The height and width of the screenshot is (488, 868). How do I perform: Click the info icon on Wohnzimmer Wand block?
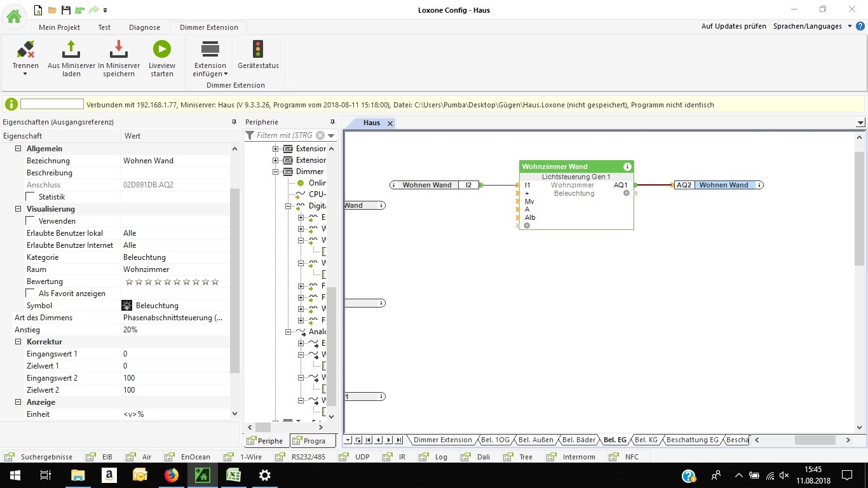point(627,167)
